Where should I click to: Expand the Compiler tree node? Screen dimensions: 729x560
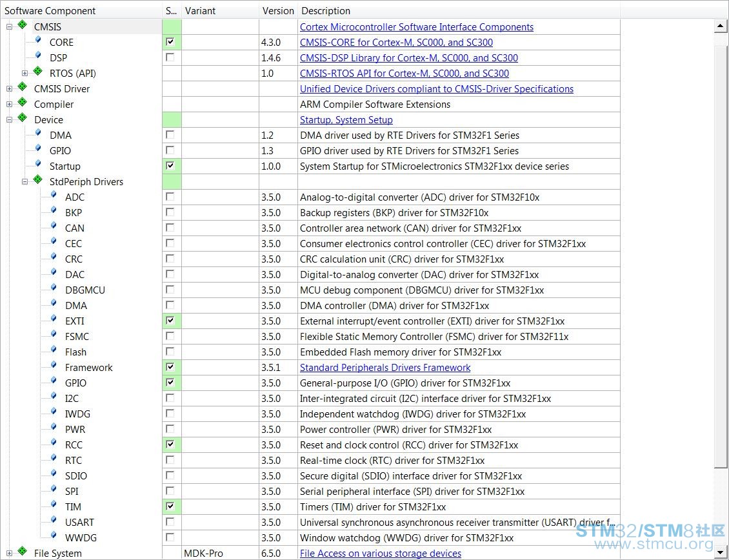coord(9,104)
